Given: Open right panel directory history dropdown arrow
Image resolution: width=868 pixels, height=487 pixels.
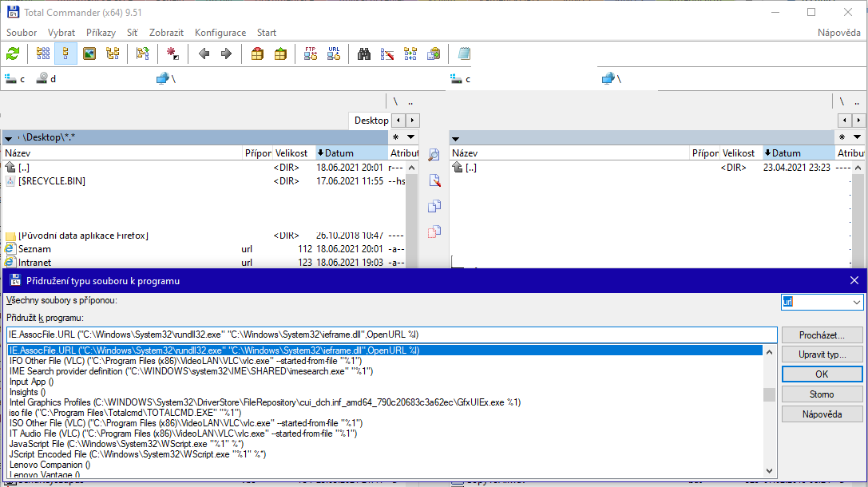Looking at the screenshot, I should point(858,137).
